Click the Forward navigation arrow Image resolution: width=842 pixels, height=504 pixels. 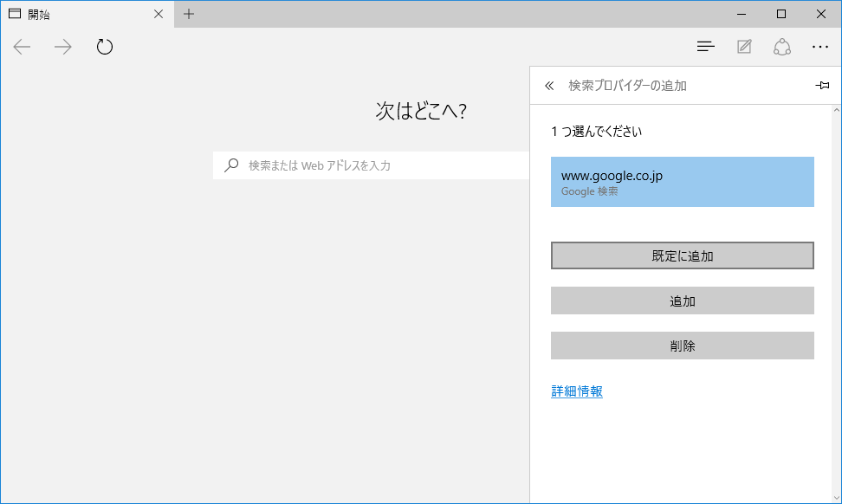click(63, 47)
